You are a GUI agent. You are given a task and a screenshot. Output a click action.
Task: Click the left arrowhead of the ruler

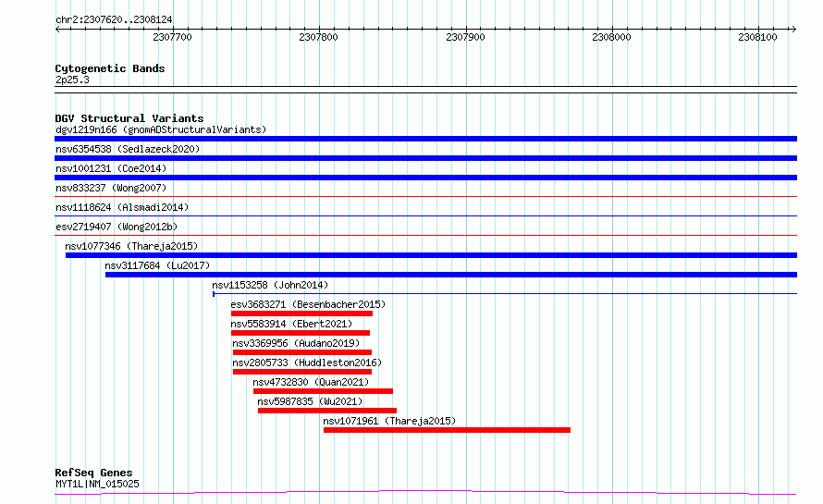pos(57,30)
